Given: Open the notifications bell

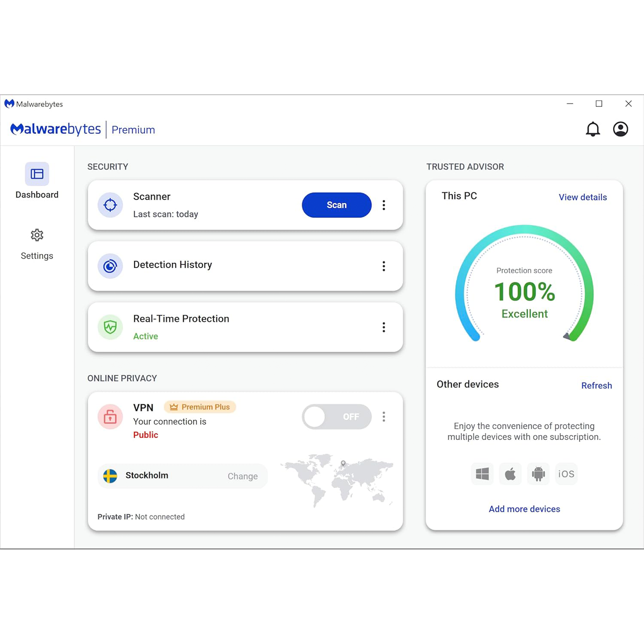Looking at the screenshot, I should [x=593, y=129].
